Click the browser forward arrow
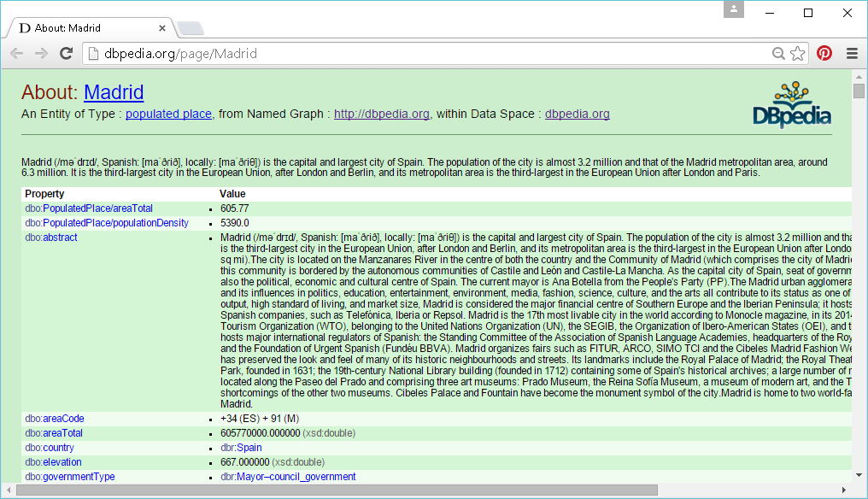Screen dimensions: 868x499 [x=42, y=54]
